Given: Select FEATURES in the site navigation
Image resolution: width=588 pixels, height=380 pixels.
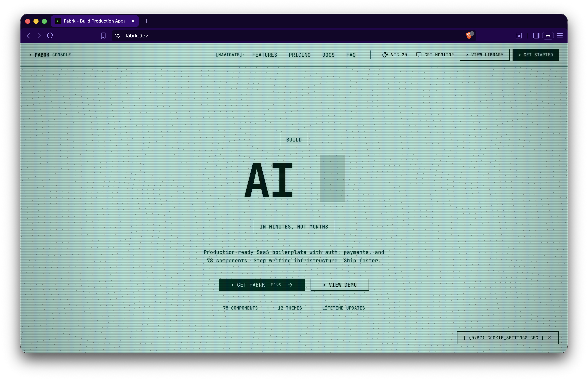Looking at the screenshot, I should 265,55.
